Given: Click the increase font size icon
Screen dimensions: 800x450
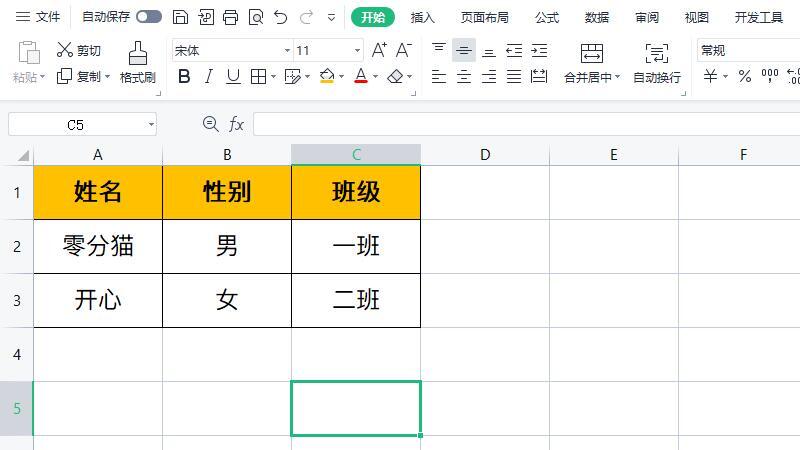Looking at the screenshot, I should pyautogui.click(x=379, y=50).
